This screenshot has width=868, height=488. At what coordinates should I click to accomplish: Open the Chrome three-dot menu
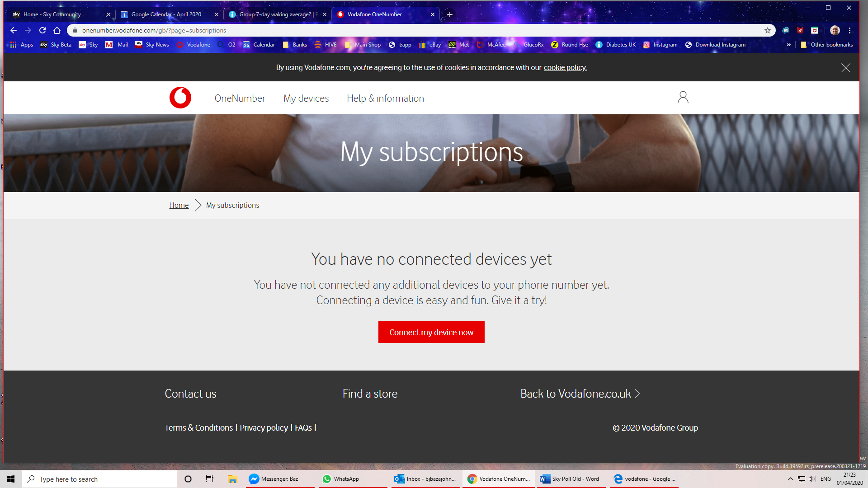[849, 30]
